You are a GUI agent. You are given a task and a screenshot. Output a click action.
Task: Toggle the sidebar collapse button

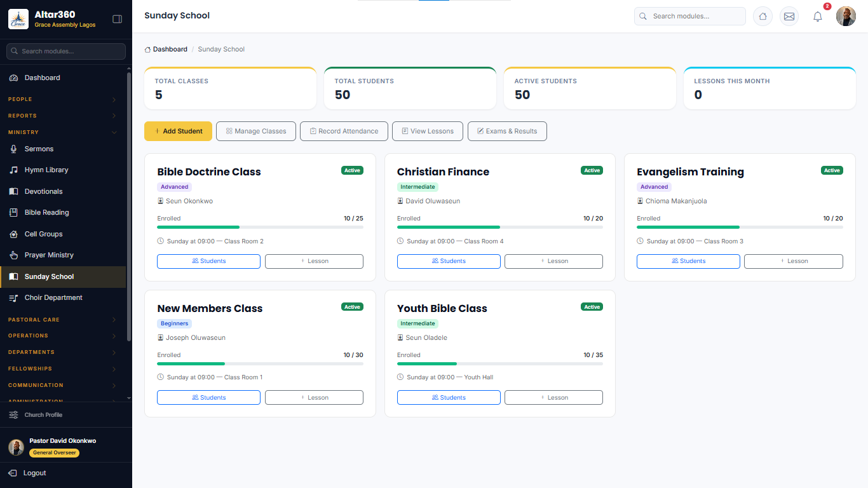[x=117, y=19]
